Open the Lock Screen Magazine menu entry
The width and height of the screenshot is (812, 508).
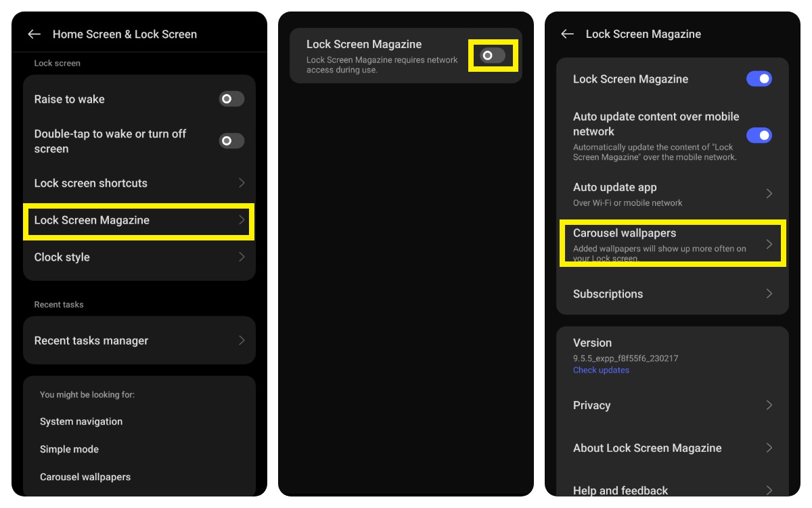tap(139, 221)
